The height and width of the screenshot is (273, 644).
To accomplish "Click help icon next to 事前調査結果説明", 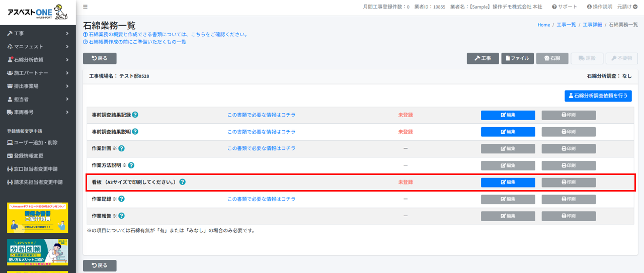I will click(x=135, y=132).
